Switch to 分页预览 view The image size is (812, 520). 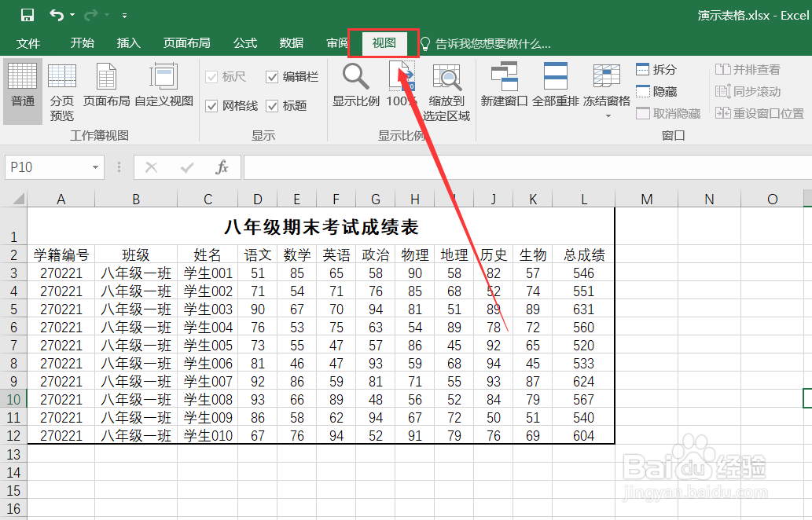coord(62,92)
